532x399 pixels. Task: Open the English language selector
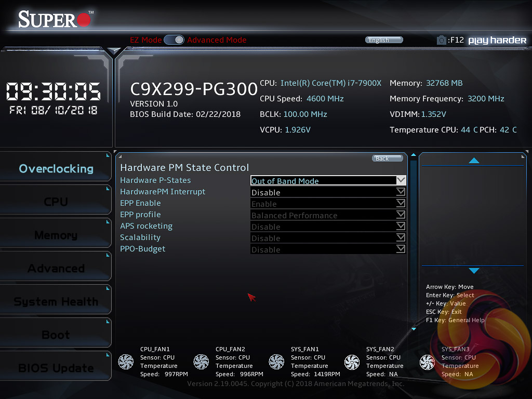(384, 40)
